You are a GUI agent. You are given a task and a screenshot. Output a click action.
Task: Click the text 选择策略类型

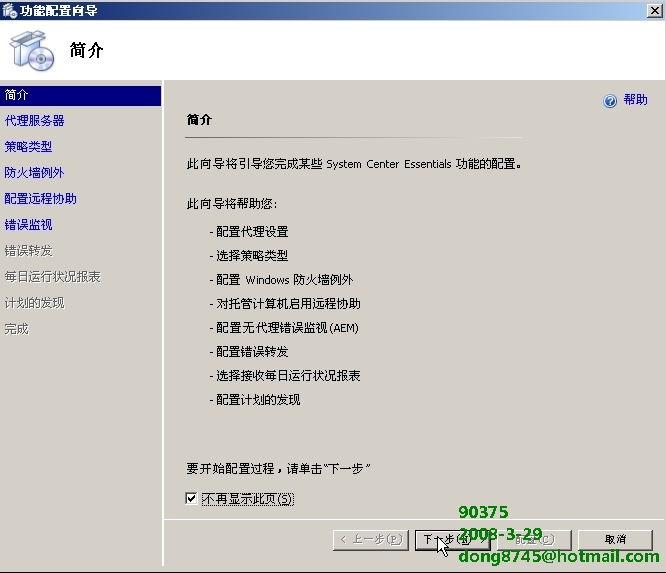[252, 256]
